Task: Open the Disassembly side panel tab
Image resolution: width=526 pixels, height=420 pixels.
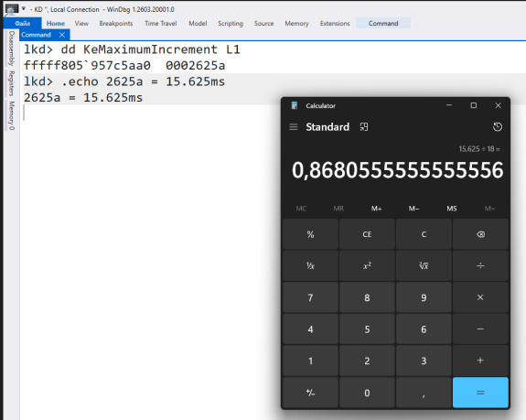Action: [x=12, y=48]
